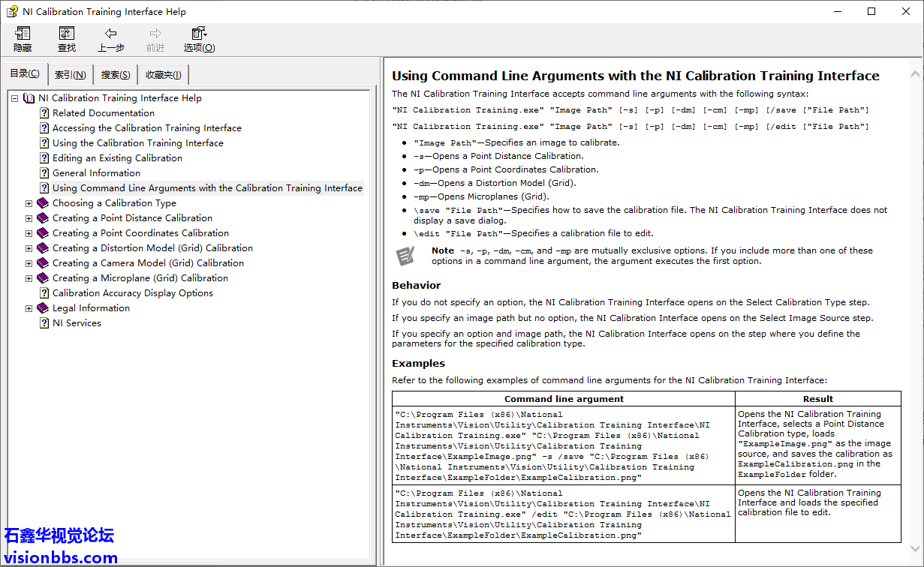Click the root book icon for NI Calibration Help
The image size is (924, 567).
(x=29, y=98)
